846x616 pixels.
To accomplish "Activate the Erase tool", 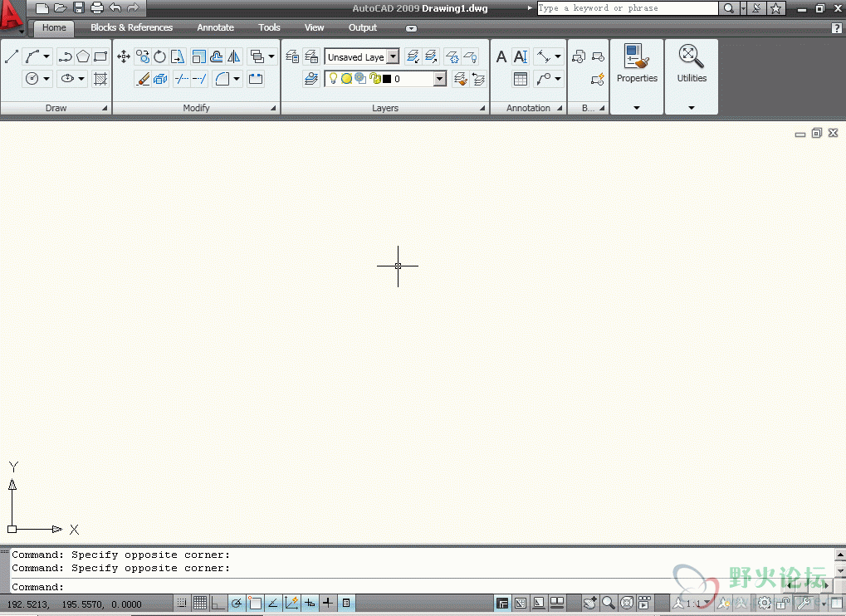I will (x=143, y=79).
